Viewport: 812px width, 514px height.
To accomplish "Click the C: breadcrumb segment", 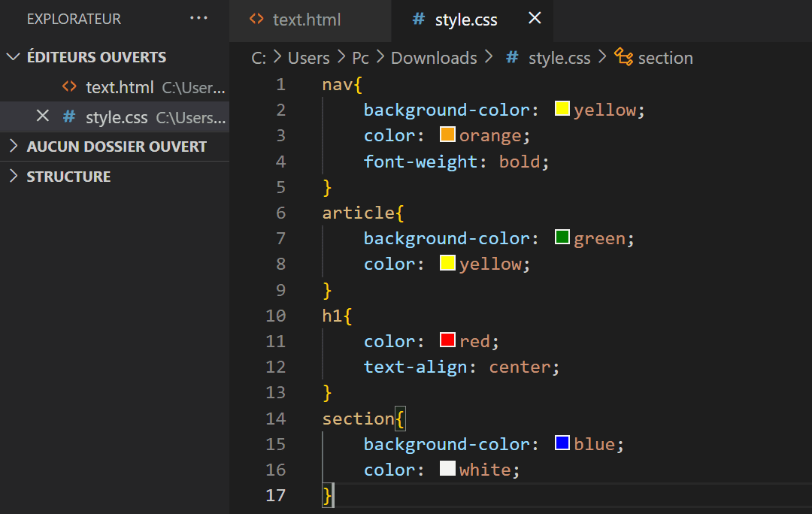I will [259, 58].
